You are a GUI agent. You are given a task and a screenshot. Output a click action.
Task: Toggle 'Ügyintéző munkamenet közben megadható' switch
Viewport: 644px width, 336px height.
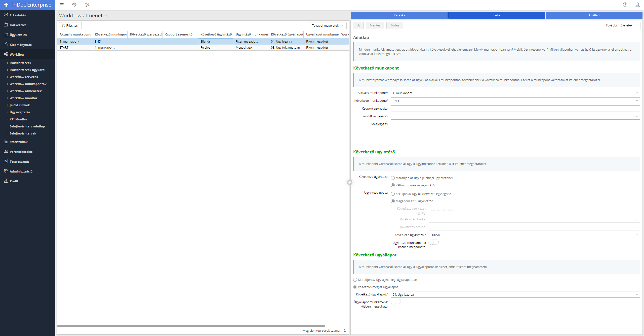(434, 242)
